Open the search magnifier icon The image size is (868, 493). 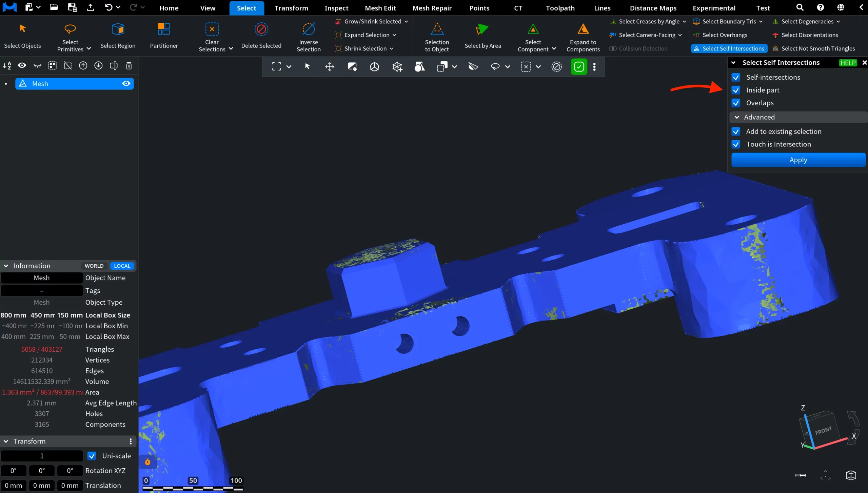[x=800, y=7]
